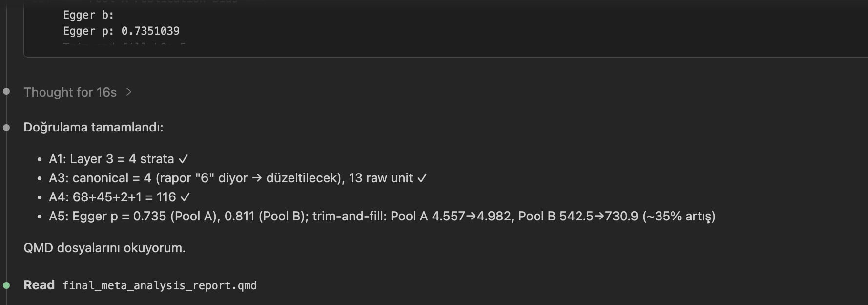868x305 pixels.
Task: Click the Egger p value 0.7351039
Action: pos(150,31)
